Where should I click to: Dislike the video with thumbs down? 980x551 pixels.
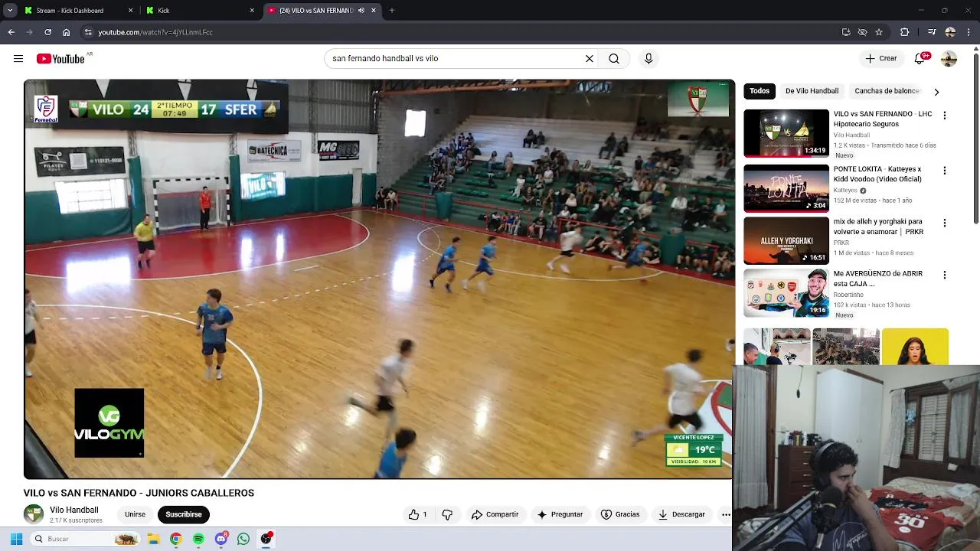pyautogui.click(x=447, y=514)
